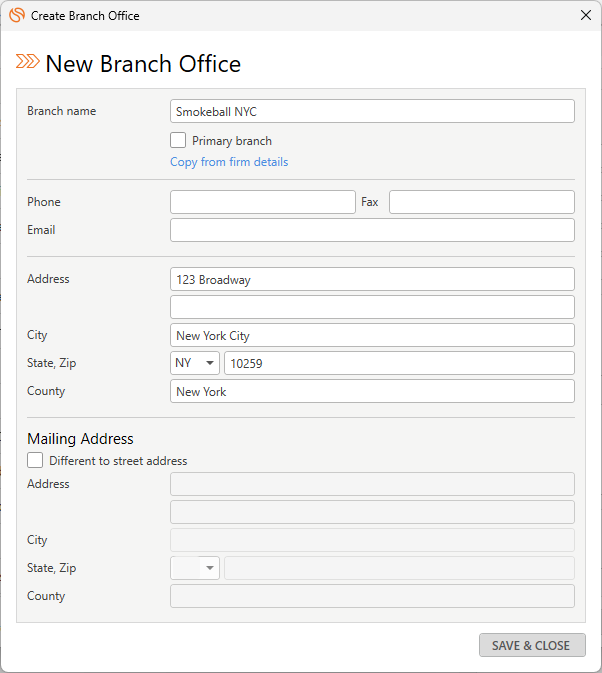Viewport: 602px width, 673px height.
Task: Close the Create Branch Office dialog
Action: pos(586,15)
